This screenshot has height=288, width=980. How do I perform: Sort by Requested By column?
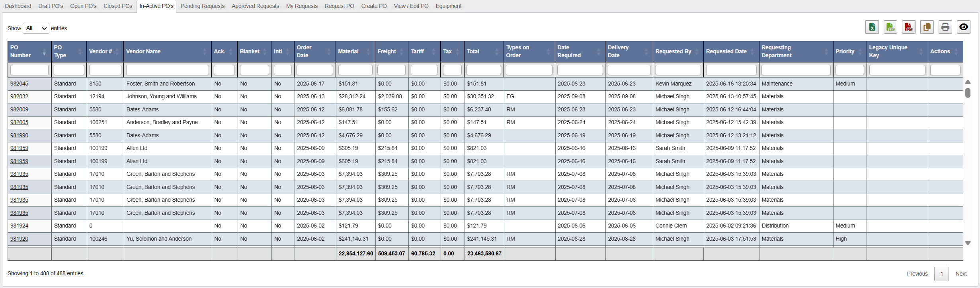pos(678,51)
